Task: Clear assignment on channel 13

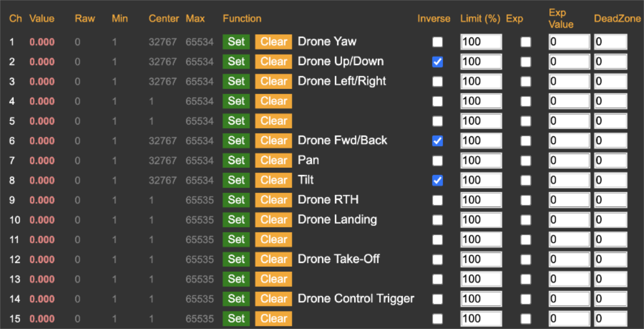Action: (273, 279)
